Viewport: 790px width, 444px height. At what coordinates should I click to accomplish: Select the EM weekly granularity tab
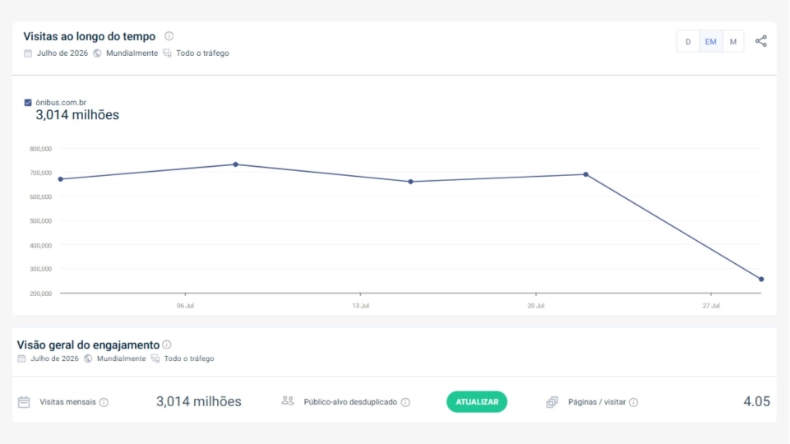[710, 41]
